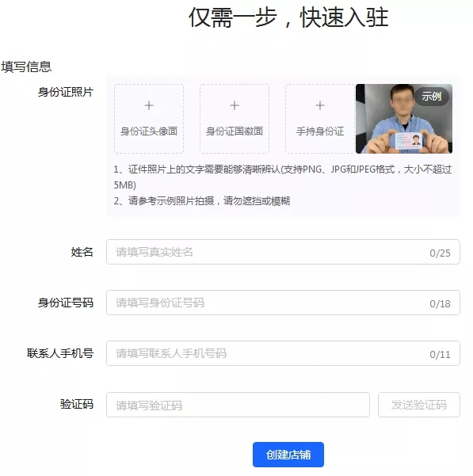The image size is (473, 476).
Task: Click the 示例 badge on example photo
Action: (x=432, y=97)
